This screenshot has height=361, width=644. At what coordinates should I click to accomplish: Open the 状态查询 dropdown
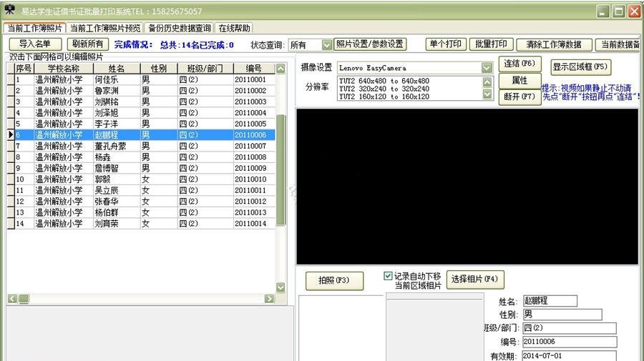click(x=327, y=45)
